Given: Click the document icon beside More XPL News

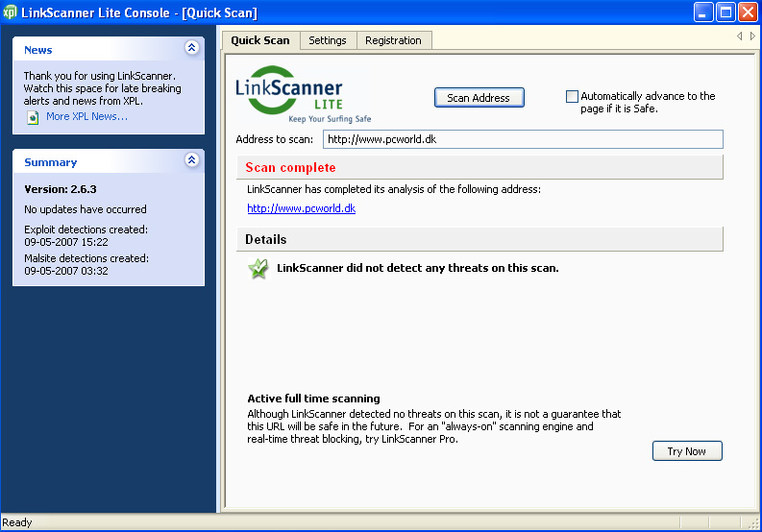Looking at the screenshot, I should [x=33, y=117].
